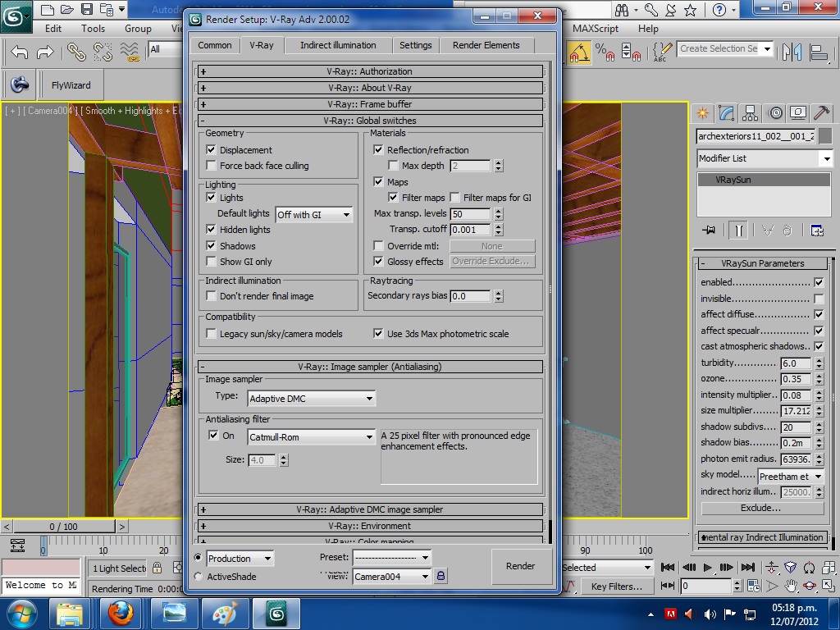Toggle the Displacement checkbox
Viewport: 840px width, 630px height.
[x=211, y=150]
